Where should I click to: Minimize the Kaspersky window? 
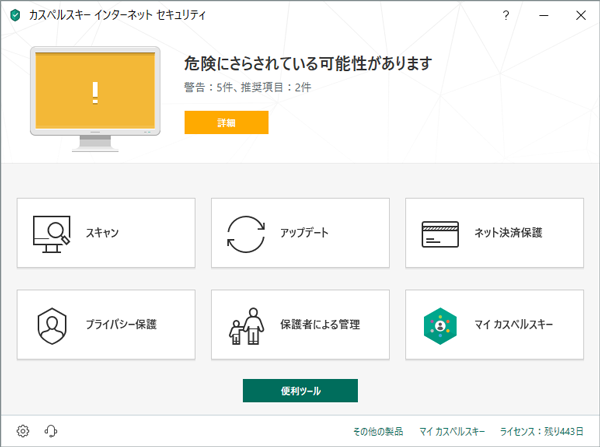[x=544, y=15]
